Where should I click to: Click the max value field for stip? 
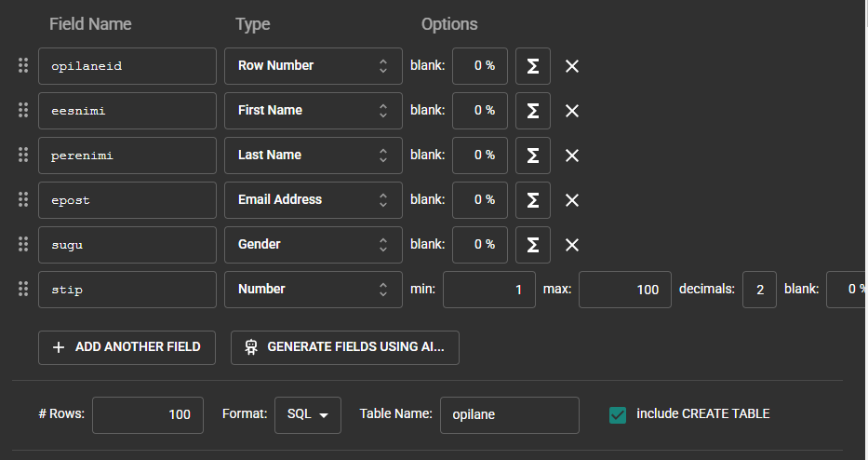point(624,290)
